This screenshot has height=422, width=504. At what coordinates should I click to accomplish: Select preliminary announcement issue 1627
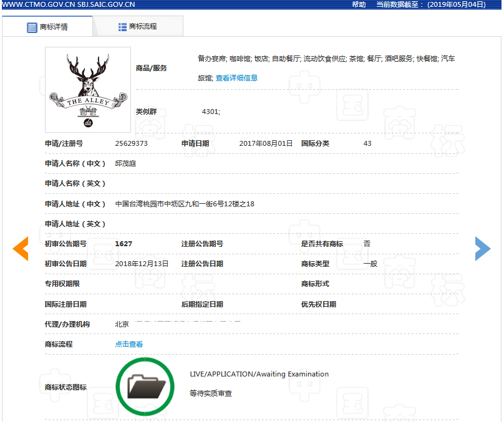point(124,244)
